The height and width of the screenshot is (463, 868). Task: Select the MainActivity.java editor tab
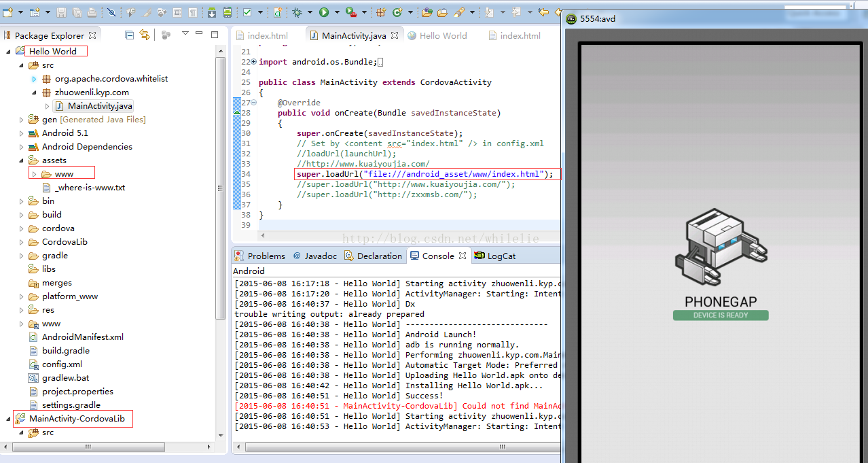pyautogui.click(x=355, y=35)
